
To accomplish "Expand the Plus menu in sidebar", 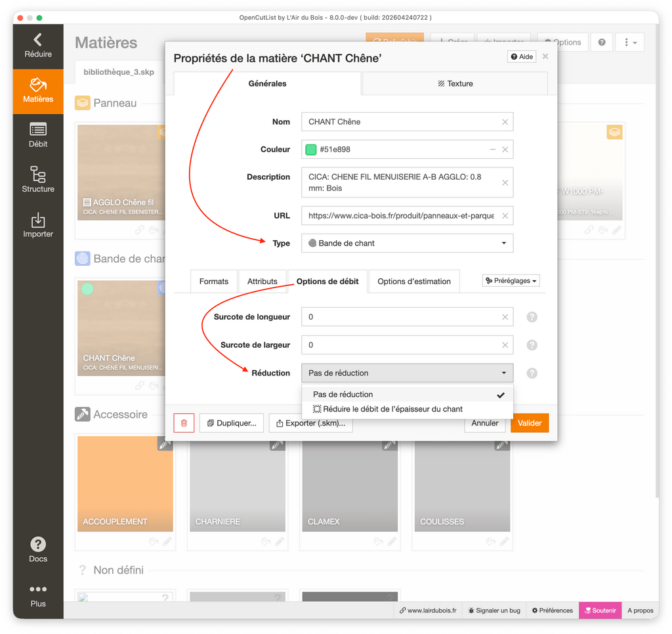I will (38, 595).
